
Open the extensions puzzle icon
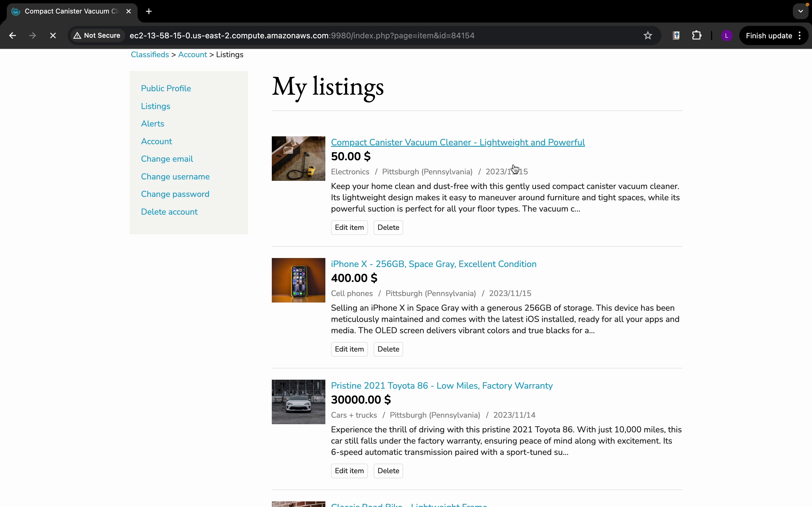(x=697, y=35)
